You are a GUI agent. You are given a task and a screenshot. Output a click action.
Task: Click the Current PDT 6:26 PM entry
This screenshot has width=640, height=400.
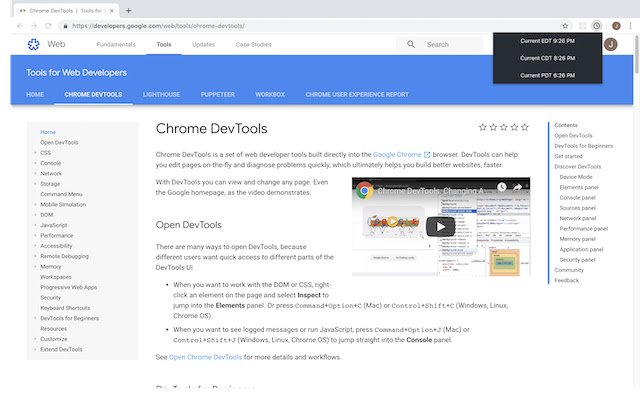point(547,76)
